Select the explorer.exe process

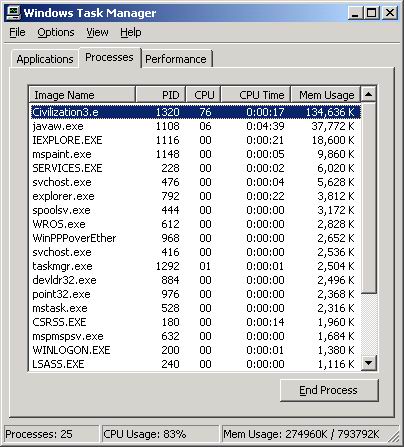click(196, 196)
